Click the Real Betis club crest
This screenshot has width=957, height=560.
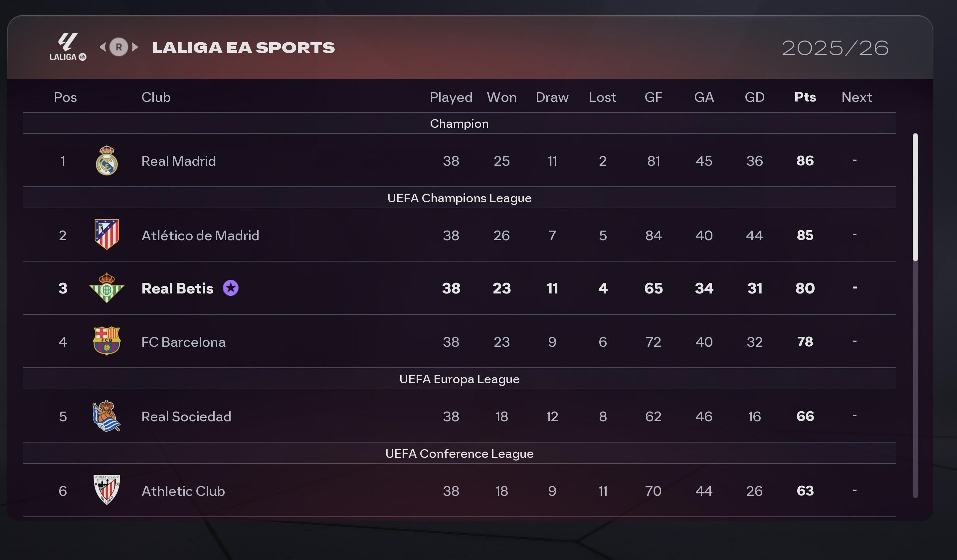(x=107, y=288)
